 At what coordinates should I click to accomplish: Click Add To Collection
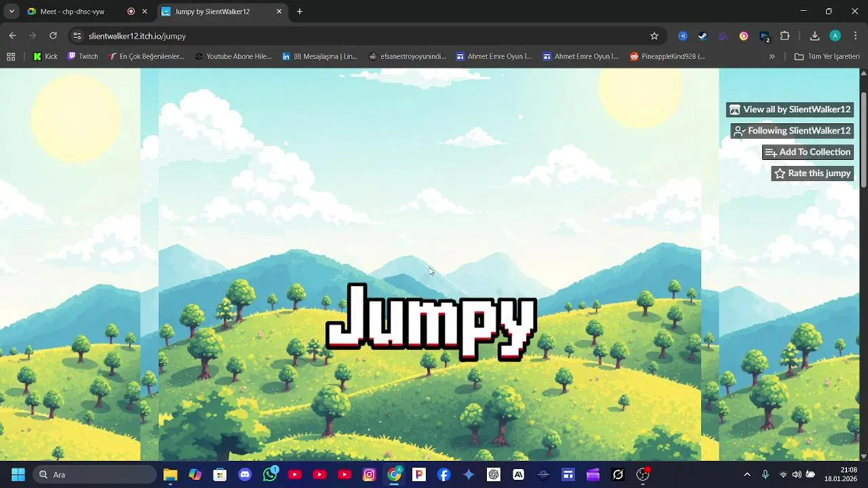(808, 152)
